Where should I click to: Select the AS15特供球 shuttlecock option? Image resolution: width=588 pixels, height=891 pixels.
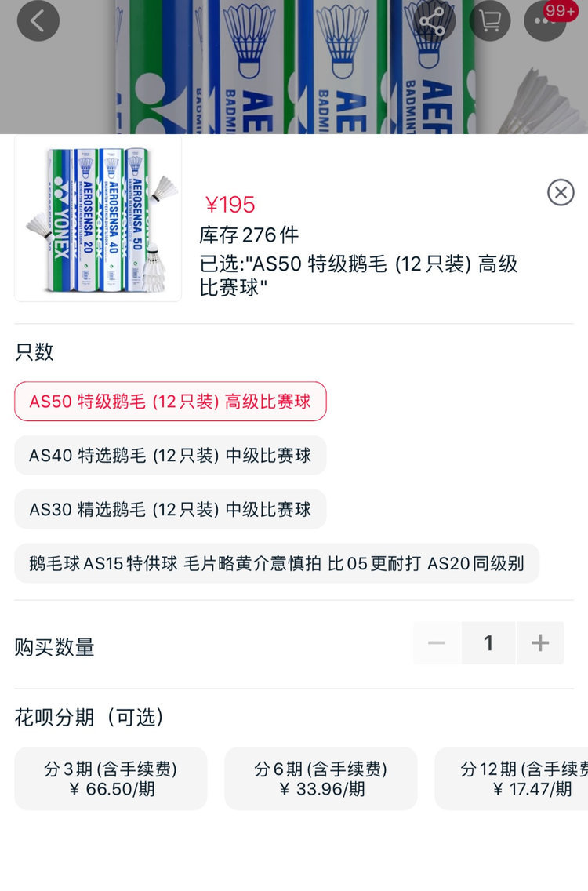[x=277, y=563]
